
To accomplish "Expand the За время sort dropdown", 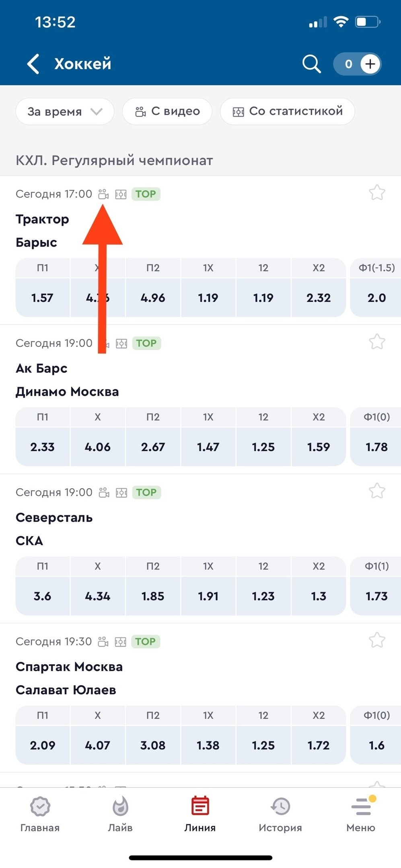I will [x=65, y=111].
